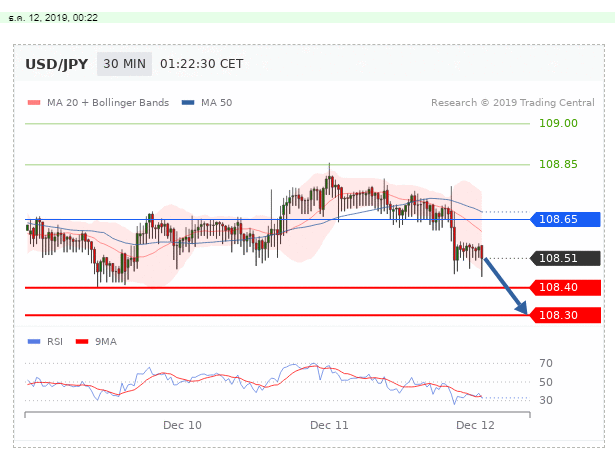Viewport: 615px width, 454px height.
Task: Click the Dec 10 date axis label
Action: 182,425
